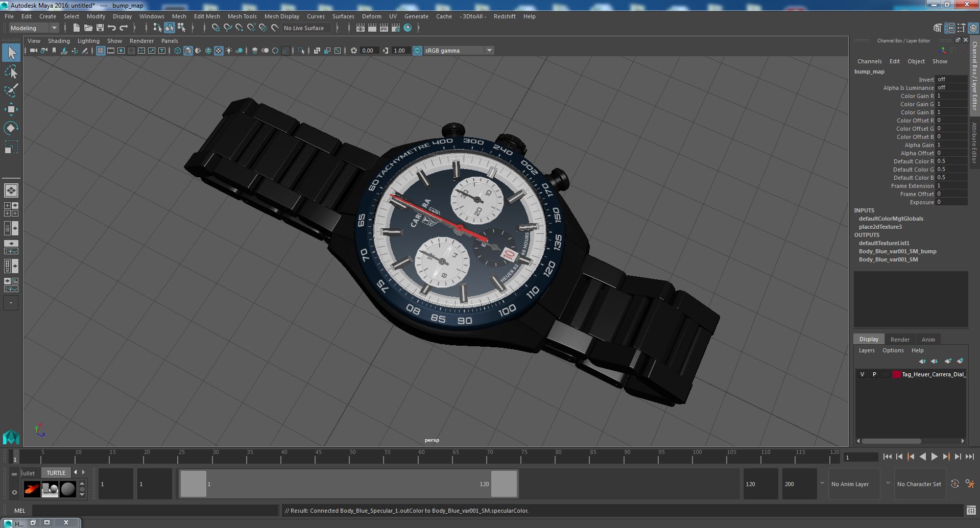Toggle layer playback P box
Viewport: 980px width, 528px height.
tap(874, 374)
